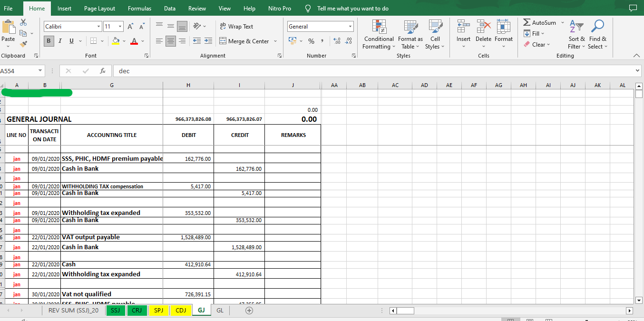The width and height of the screenshot is (644, 321).
Task: Toggle Underline formatting
Action: pyautogui.click(x=71, y=41)
